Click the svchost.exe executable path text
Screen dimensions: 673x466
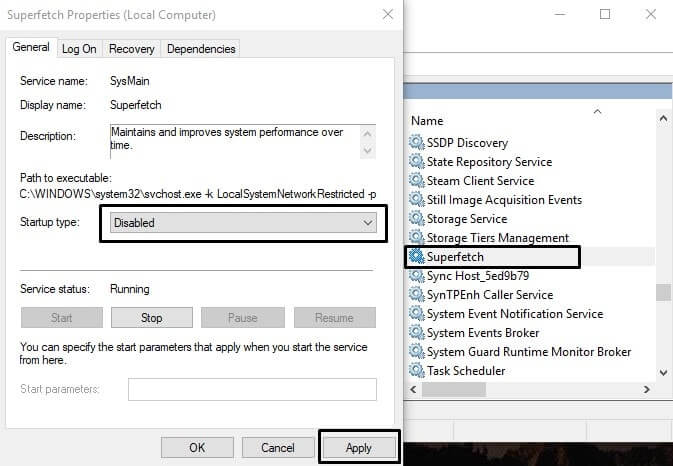tap(198, 194)
